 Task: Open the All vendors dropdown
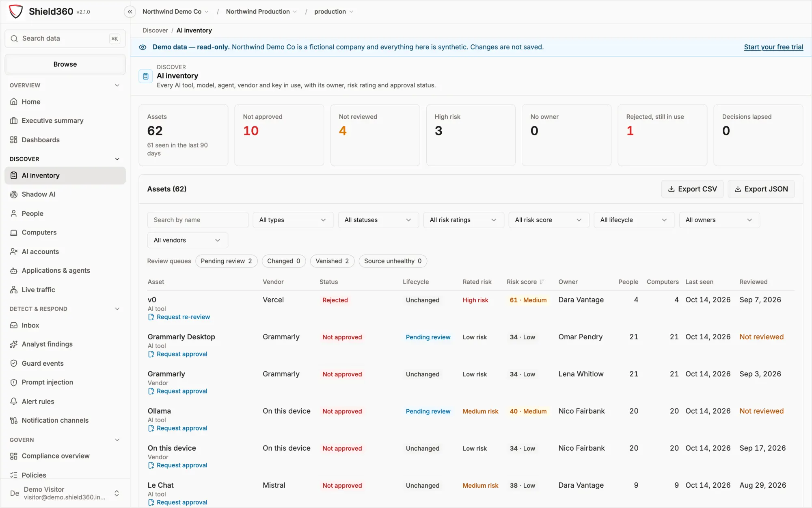(188, 240)
